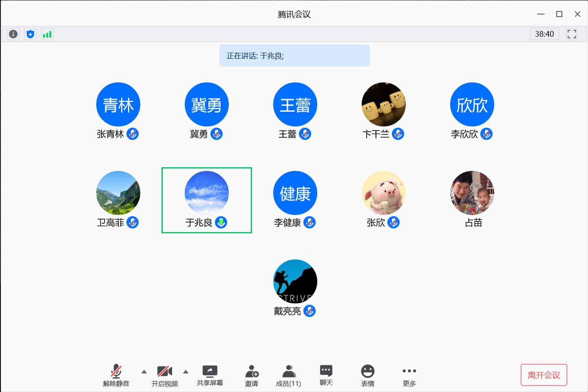Select 于兆良's blue sky avatar
The width and height of the screenshot is (588, 392).
[207, 193]
